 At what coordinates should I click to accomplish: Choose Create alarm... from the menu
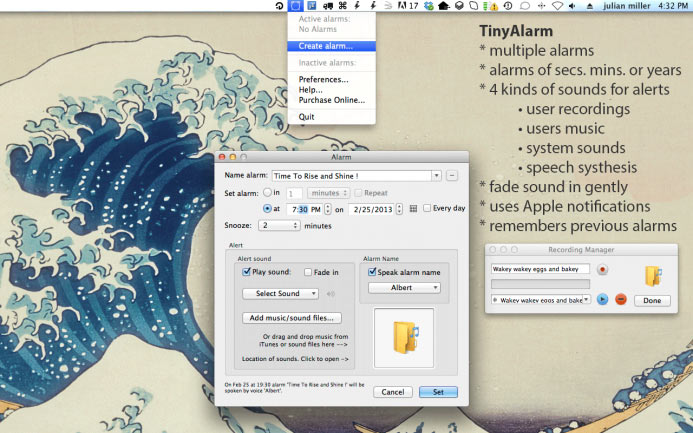point(325,46)
